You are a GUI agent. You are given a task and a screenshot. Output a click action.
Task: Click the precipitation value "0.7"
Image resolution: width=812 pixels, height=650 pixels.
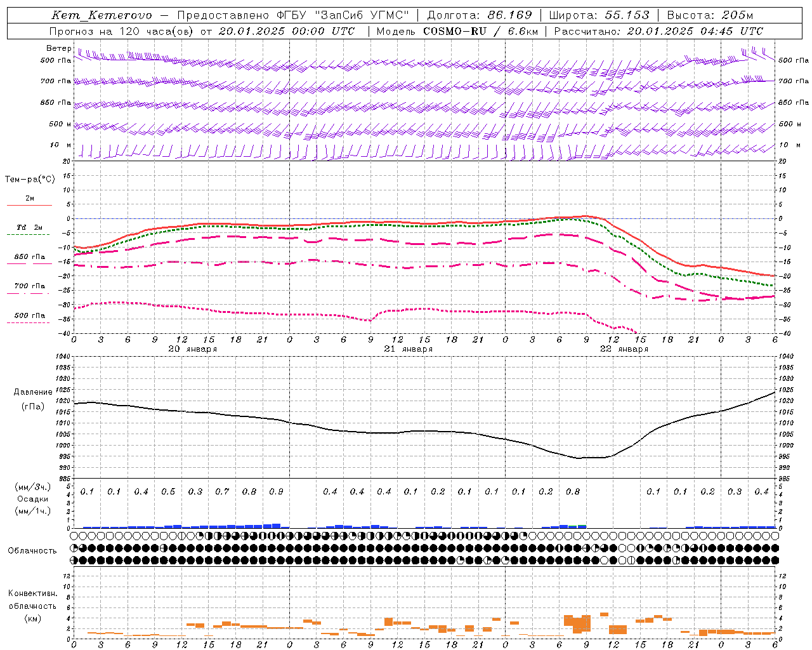point(222,492)
